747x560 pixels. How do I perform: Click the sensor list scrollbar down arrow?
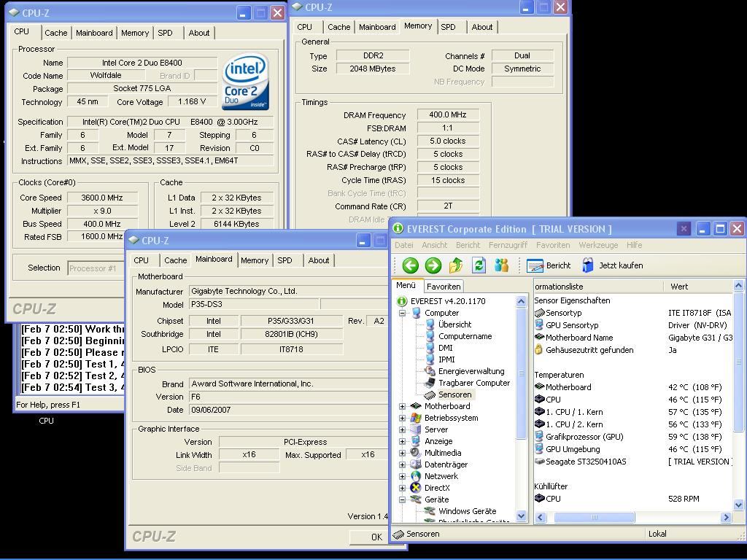tap(738, 505)
